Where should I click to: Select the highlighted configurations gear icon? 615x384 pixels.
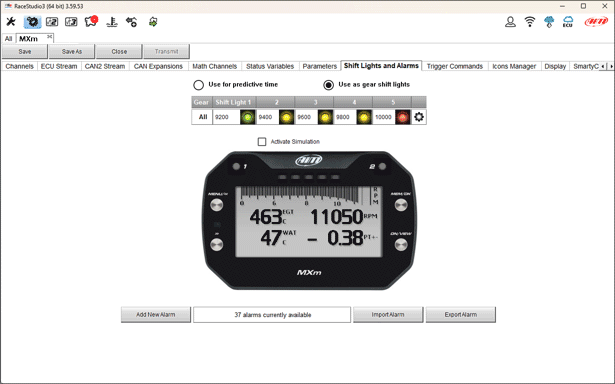coord(32,22)
